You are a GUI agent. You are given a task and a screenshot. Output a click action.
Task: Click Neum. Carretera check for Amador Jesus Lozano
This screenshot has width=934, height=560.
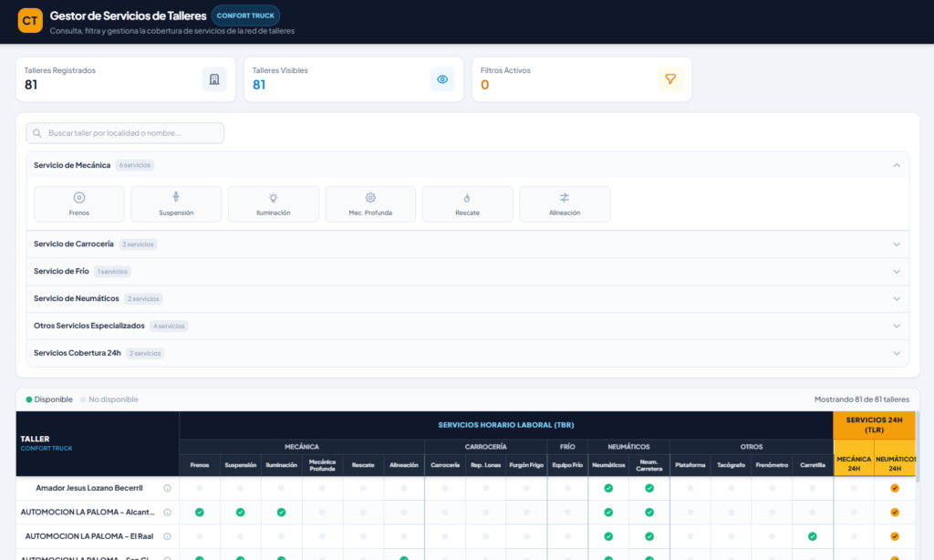click(x=649, y=488)
